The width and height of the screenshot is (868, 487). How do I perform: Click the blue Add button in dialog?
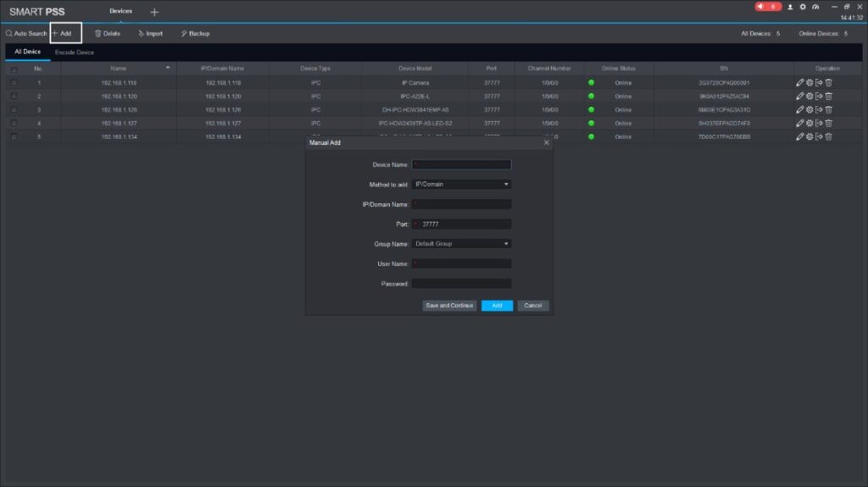pyautogui.click(x=497, y=306)
